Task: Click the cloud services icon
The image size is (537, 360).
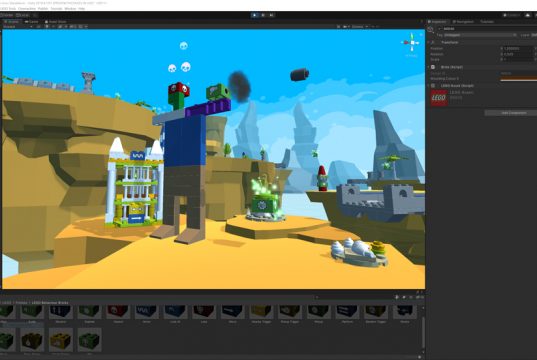Action: pos(527,15)
